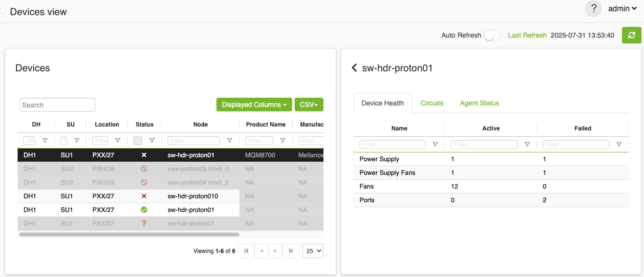
Task: Enable the Auto Refresh toggle
Action: [x=492, y=35]
